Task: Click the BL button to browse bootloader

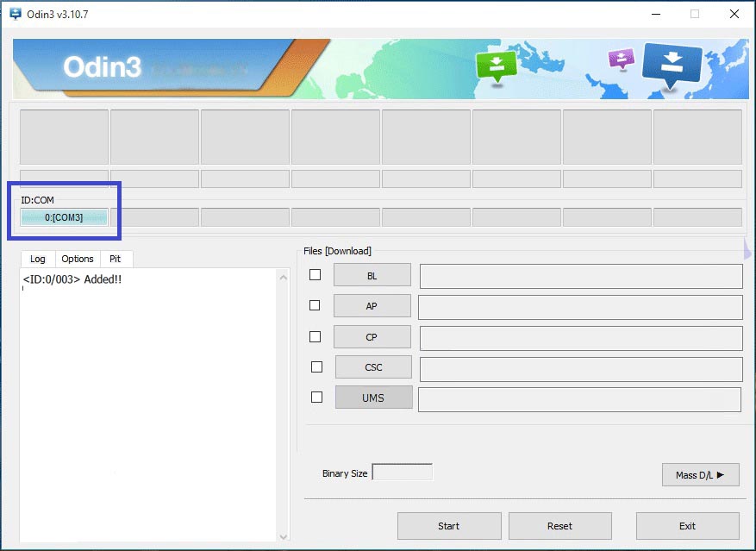Action: [372, 276]
